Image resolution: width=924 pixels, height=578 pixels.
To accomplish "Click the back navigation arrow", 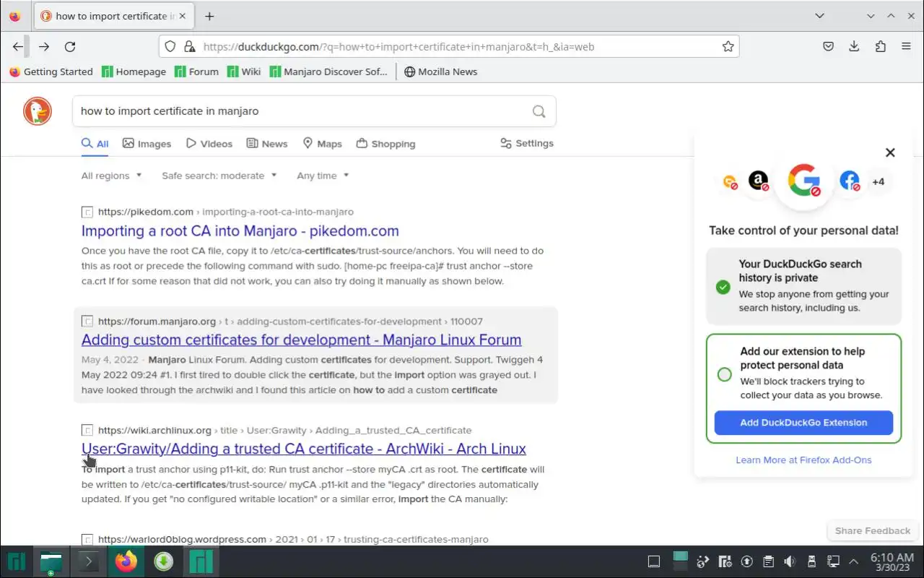I will click(17, 46).
